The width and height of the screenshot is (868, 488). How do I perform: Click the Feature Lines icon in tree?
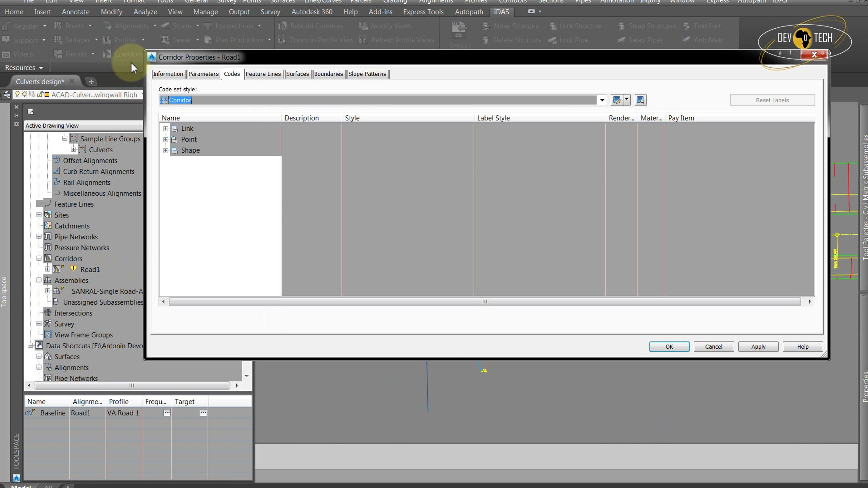pos(48,203)
